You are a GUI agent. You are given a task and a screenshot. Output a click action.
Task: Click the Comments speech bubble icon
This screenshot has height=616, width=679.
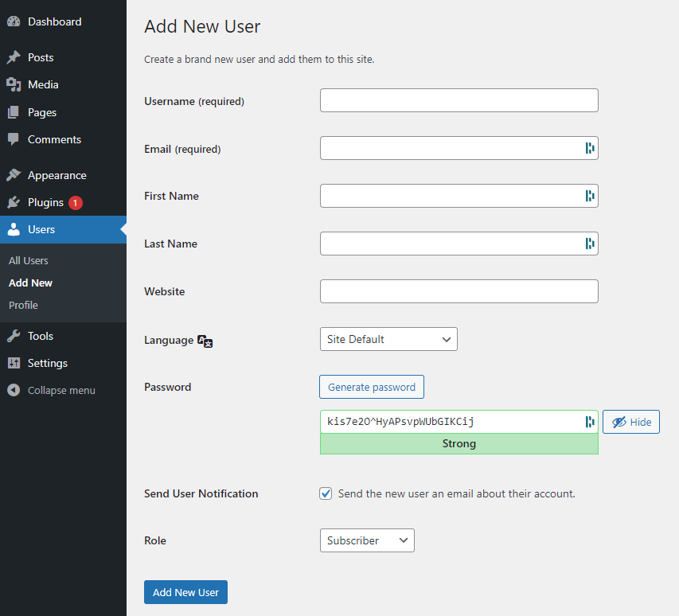click(14, 139)
